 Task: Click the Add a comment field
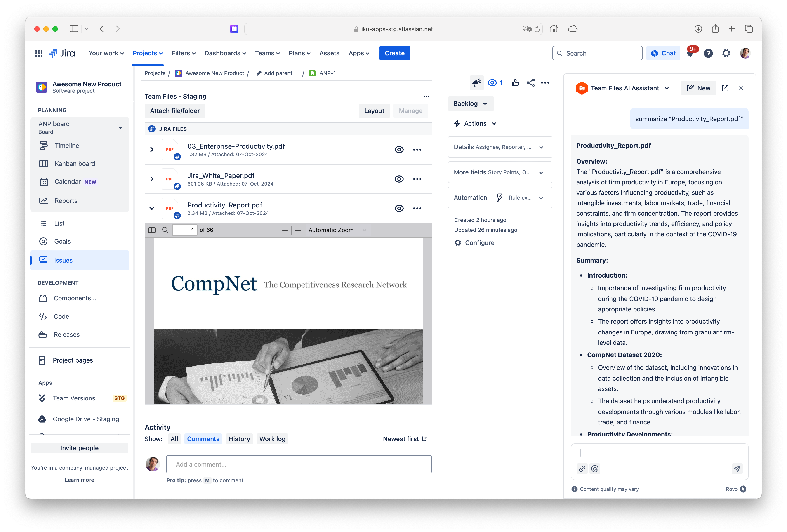[299, 464]
